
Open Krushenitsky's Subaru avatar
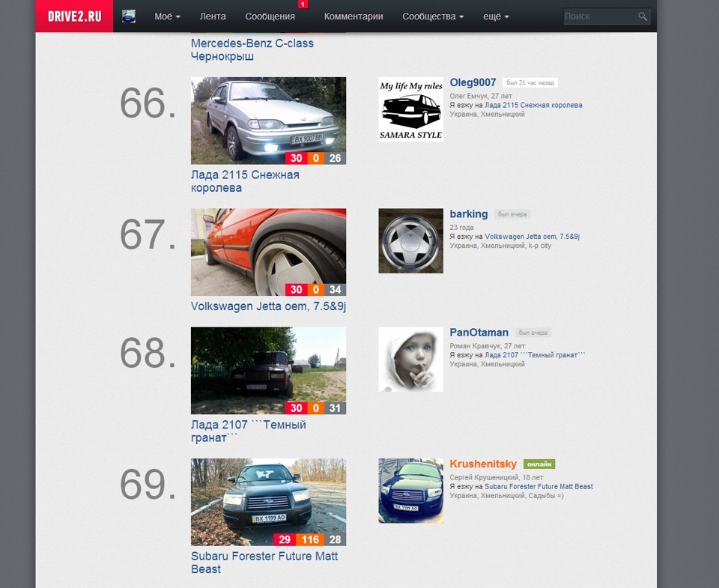411,491
